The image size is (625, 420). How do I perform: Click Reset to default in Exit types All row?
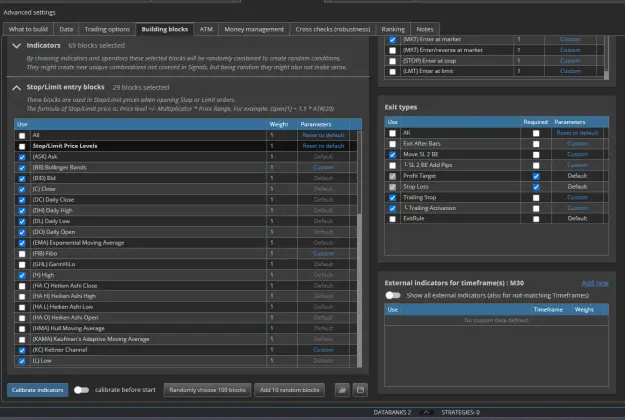pos(577,133)
